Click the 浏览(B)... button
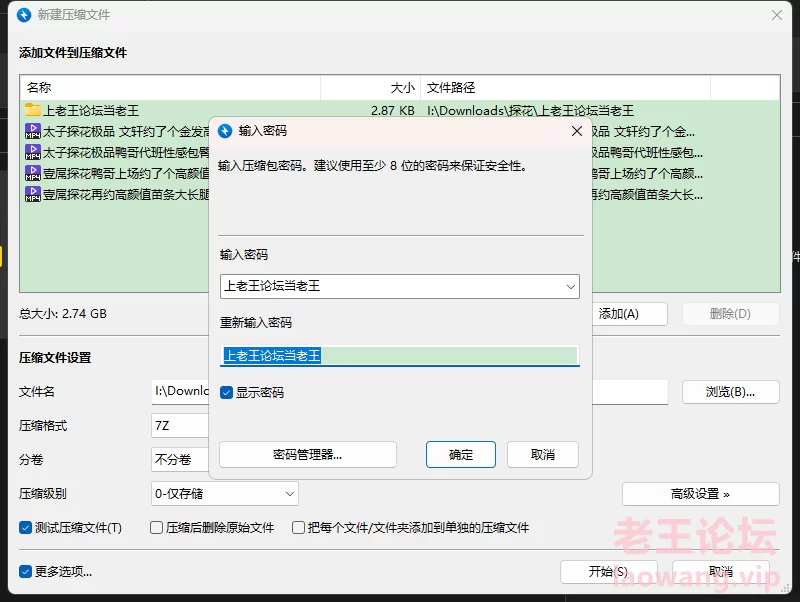Screen dimensions: 800x602 click(x=731, y=392)
